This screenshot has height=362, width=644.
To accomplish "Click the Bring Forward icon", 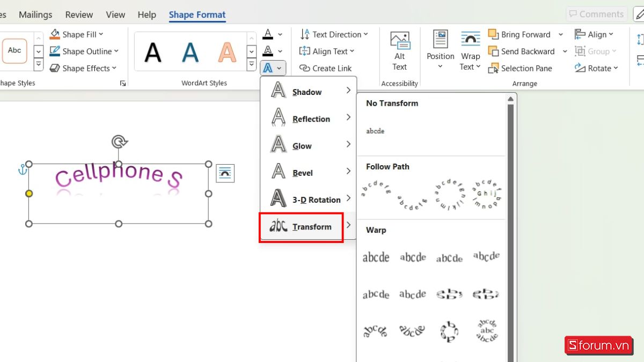I will [x=493, y=34].
